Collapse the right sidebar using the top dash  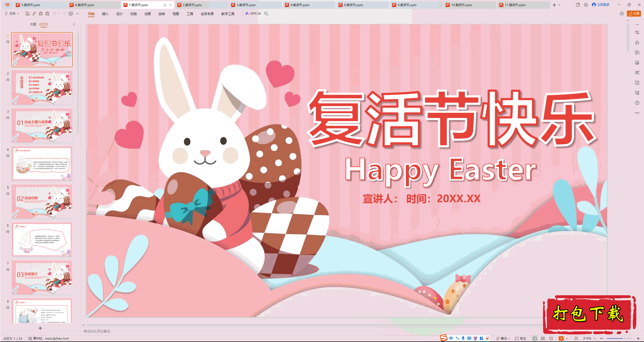637,24
